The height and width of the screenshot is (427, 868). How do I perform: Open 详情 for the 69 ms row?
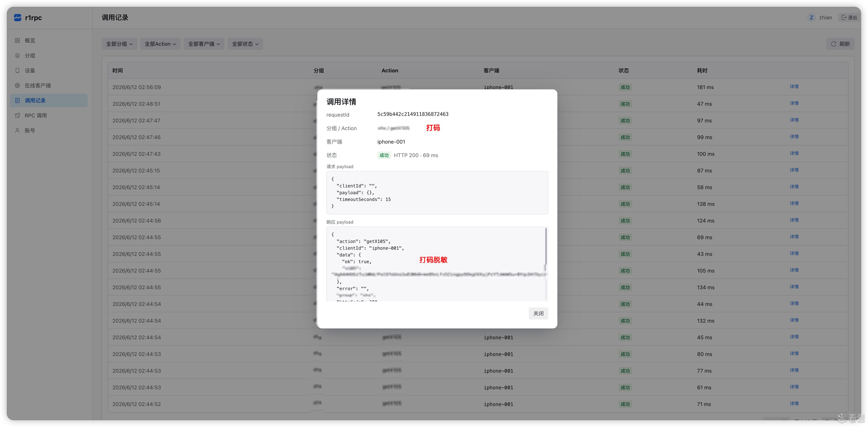pyautogui.click(x=794, y=237)
